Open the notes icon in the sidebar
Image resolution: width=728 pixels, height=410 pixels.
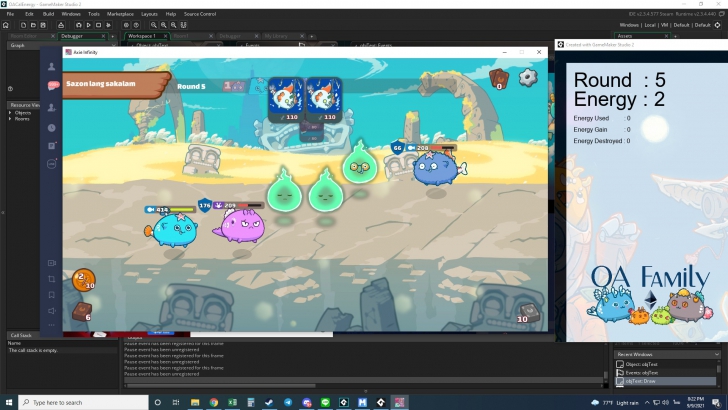coord(52,146)
